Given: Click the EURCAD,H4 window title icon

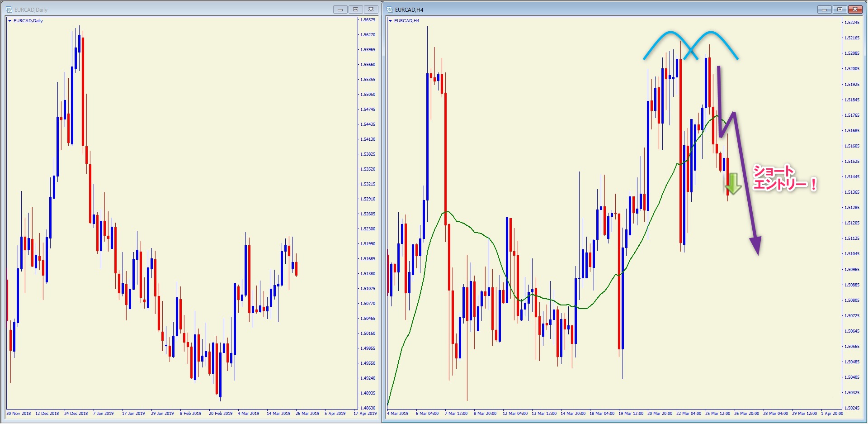Looking at the screenshot, I should 390,10.
